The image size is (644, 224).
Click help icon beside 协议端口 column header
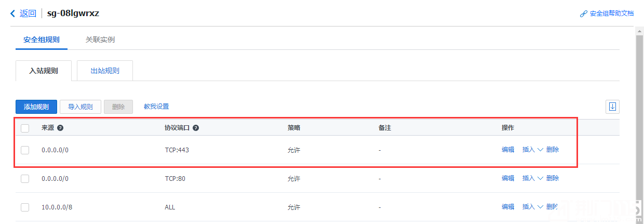(196, 128)
